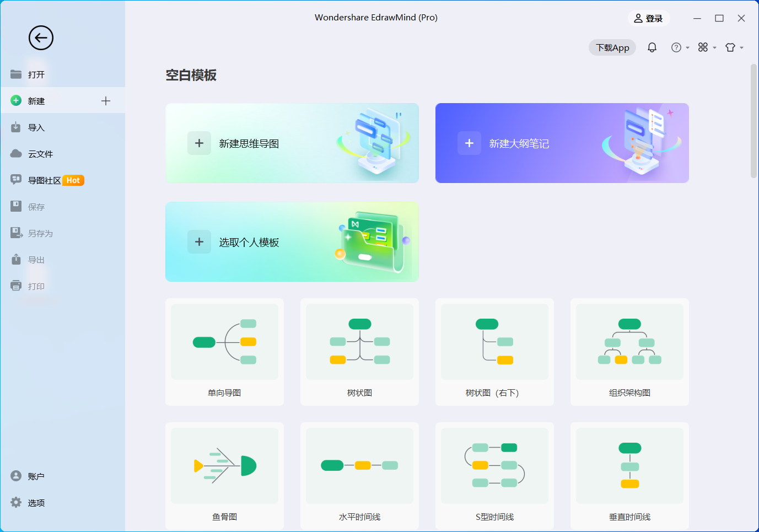Go back using the circled arrow button
759x532 pixels.
pos(41,38)
